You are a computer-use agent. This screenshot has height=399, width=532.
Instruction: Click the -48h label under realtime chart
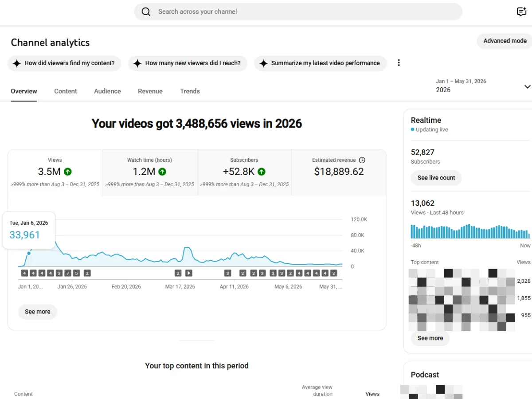click(416, 246)
